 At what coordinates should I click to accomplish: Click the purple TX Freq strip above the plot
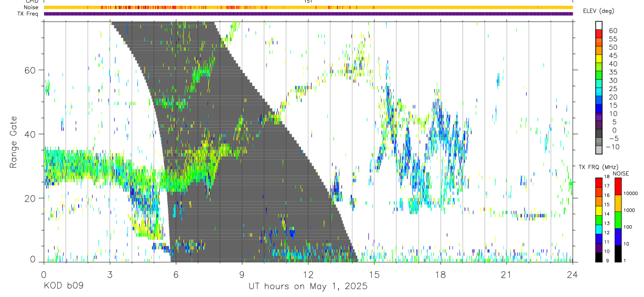[x=308, y=14]
